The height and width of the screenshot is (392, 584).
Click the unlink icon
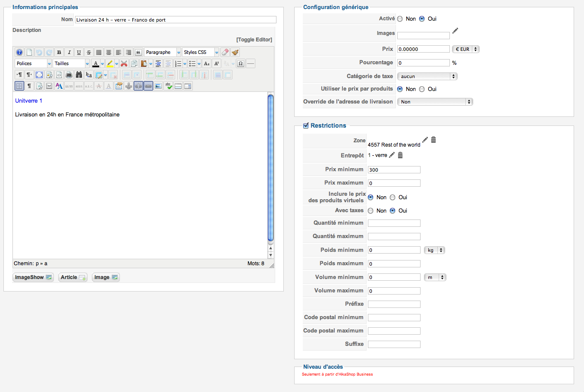tap(138, 86)
